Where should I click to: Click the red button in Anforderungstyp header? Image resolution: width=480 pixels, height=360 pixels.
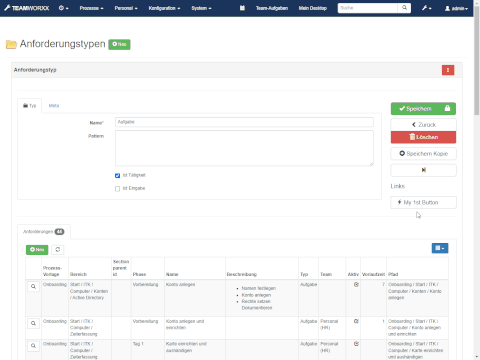coord(448,70)
